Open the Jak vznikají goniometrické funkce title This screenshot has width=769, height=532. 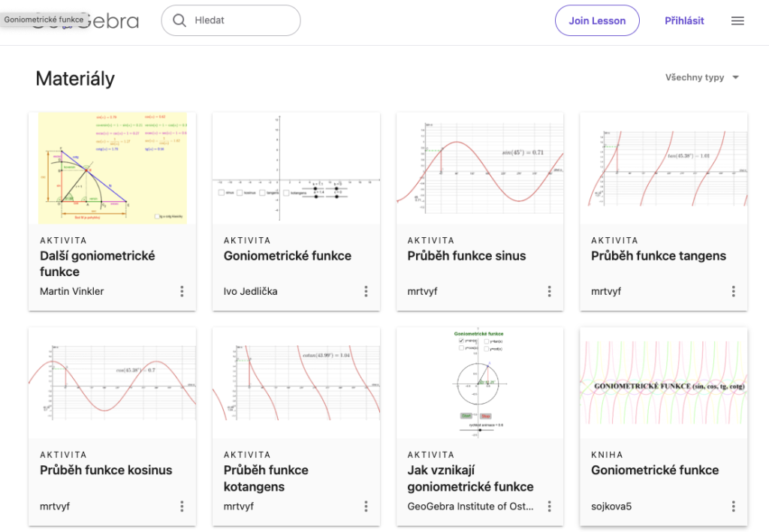click(470, 478)
